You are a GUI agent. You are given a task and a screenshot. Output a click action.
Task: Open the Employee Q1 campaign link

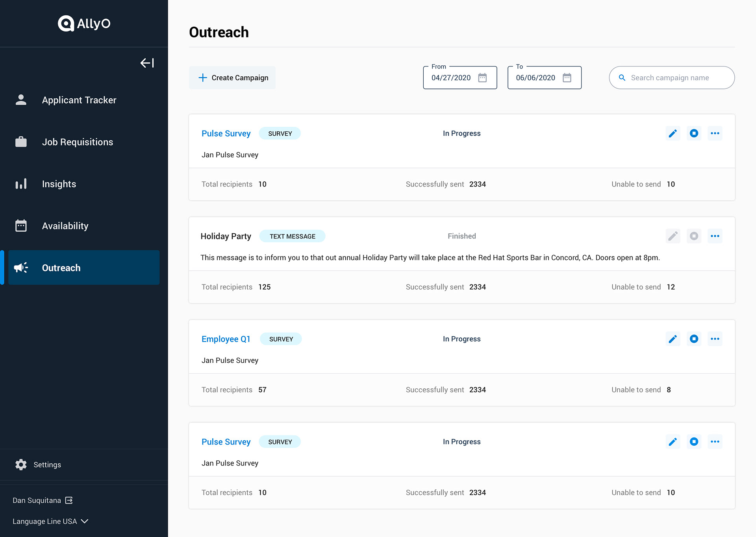click(226, 339)
